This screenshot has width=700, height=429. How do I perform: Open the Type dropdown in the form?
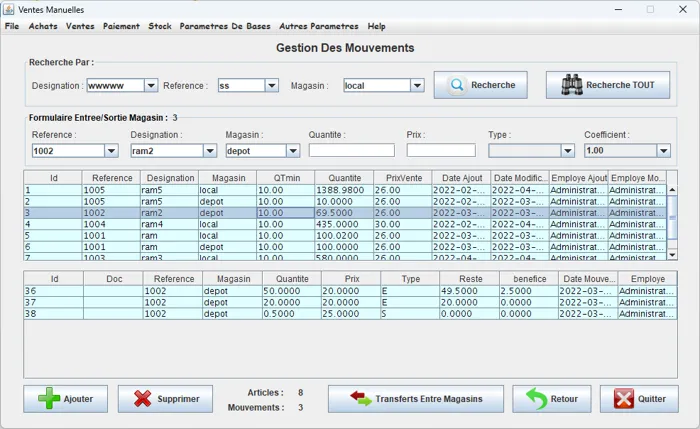pyautogui.click(x=568, y=151)
